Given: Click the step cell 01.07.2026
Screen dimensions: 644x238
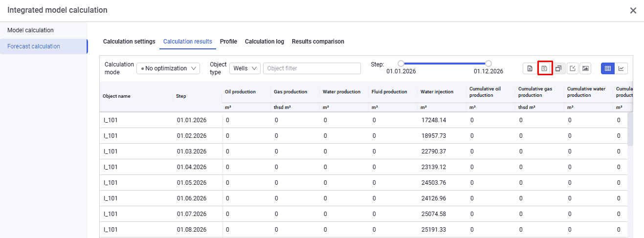Looking at the screenshot, I should 192,214.
